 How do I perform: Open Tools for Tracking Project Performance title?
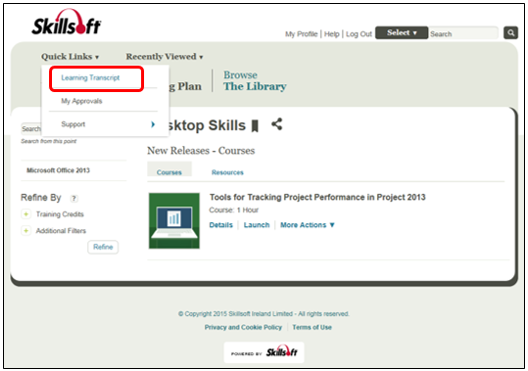click(318, 197)
